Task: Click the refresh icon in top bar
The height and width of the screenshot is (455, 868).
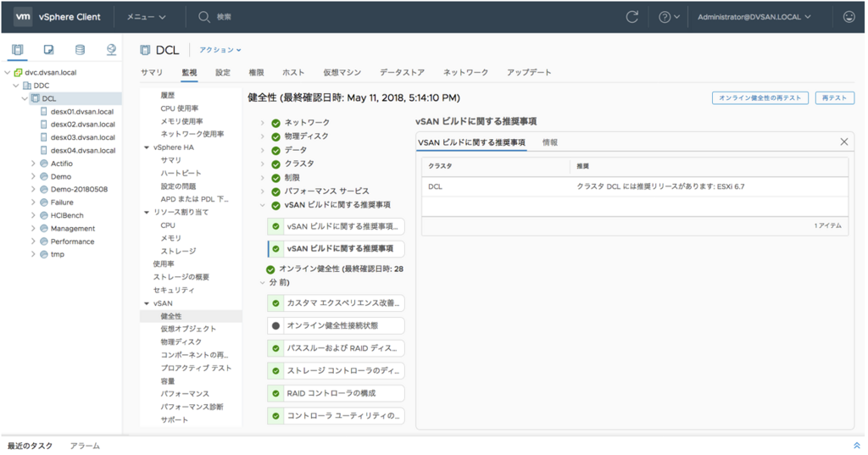Action: click(632, 17)
